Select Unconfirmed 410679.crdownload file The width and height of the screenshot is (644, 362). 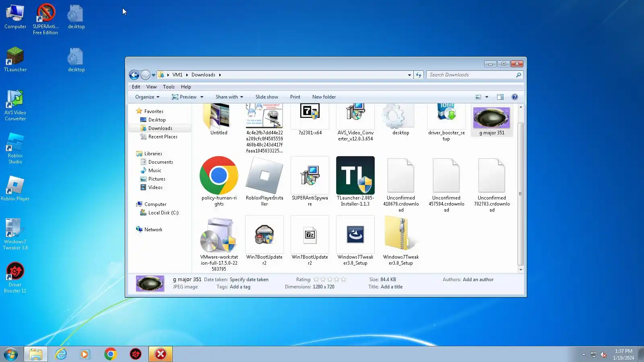click(x=401, y=185)
